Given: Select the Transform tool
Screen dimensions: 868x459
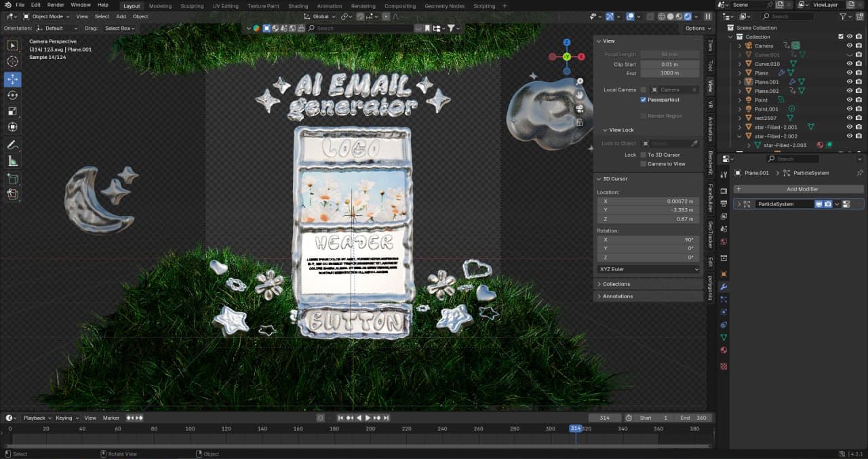Looking at the screenshot, I should pyautogui.click(x=13, y=127).
